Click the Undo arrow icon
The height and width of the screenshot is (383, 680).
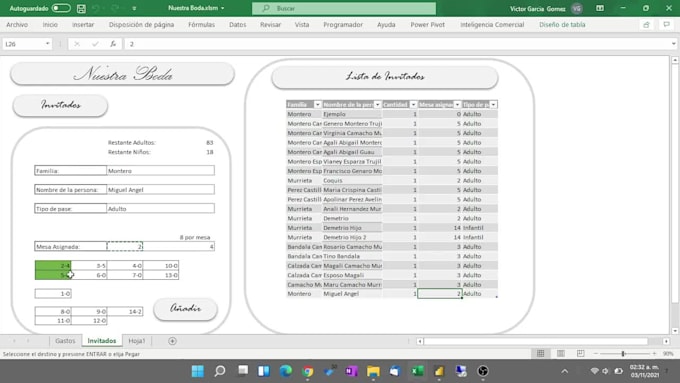[96, 8]
